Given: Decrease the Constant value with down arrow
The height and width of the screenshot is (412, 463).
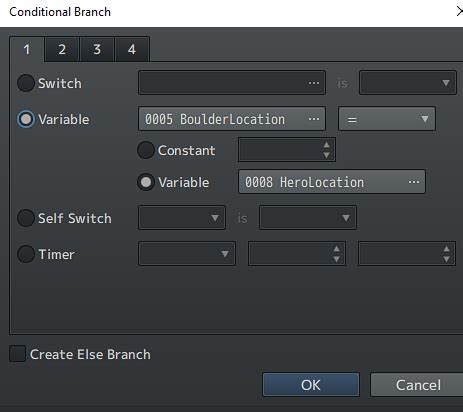Looking at the screenshot, I should 326,155.
